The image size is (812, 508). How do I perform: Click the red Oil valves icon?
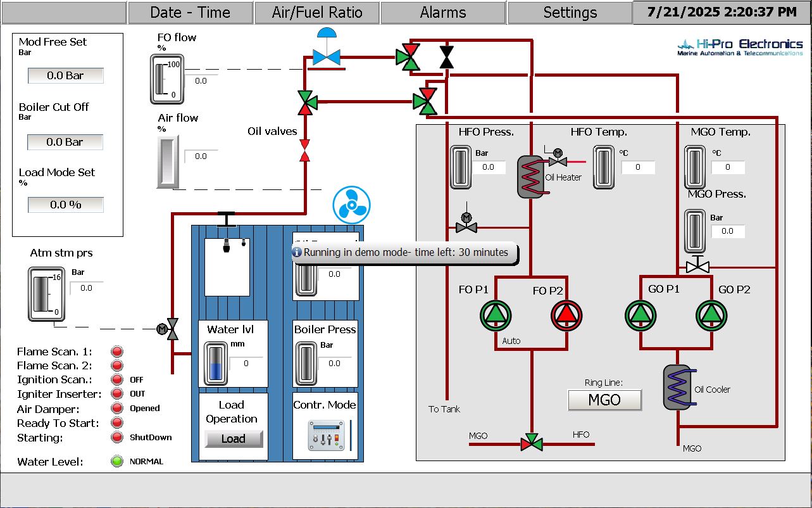(x=304, y=149)
